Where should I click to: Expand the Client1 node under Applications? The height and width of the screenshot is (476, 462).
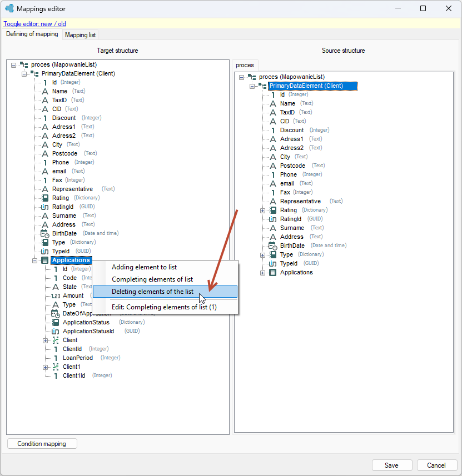click(x=45, y=367)
